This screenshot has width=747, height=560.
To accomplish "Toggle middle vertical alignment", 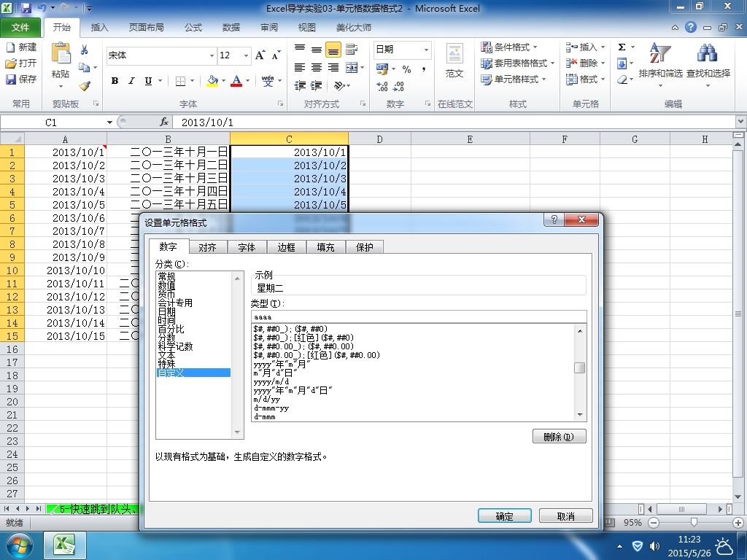I will click(x=317, y=50).
